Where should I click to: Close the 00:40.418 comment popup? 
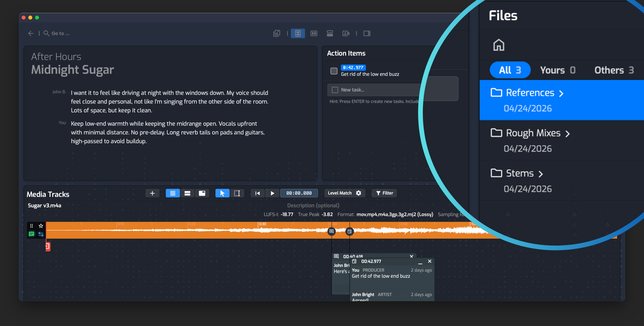tap(412, 256)
